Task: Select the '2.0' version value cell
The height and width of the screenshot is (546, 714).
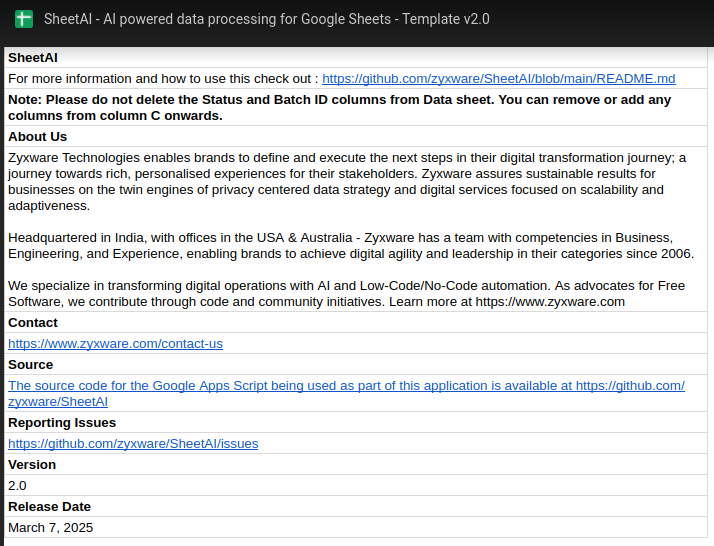Action: (356, 485)
